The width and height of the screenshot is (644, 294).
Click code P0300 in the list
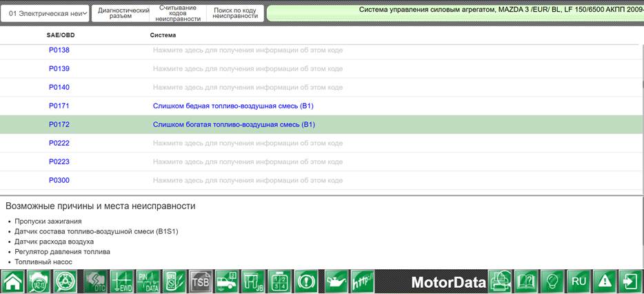point(59,180)
